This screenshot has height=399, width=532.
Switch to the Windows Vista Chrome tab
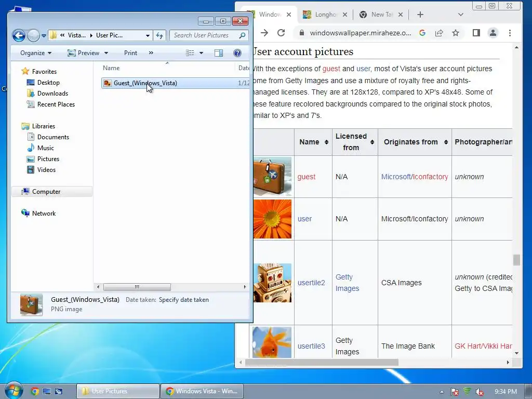[270, 15]
